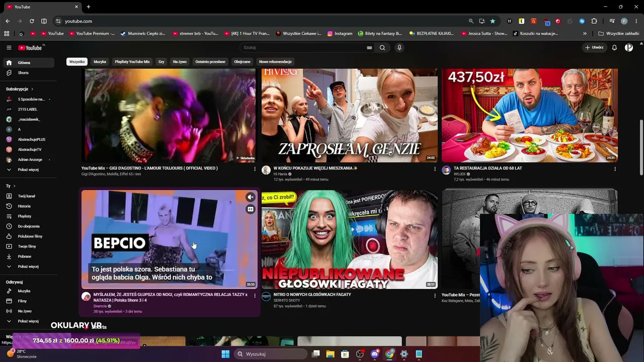Click the magnifier search button beside the search box

point(382,48)
